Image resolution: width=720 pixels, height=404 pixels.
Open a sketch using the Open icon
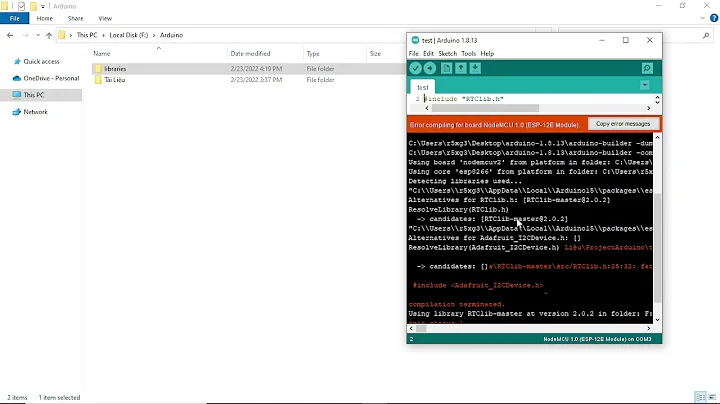461,68
